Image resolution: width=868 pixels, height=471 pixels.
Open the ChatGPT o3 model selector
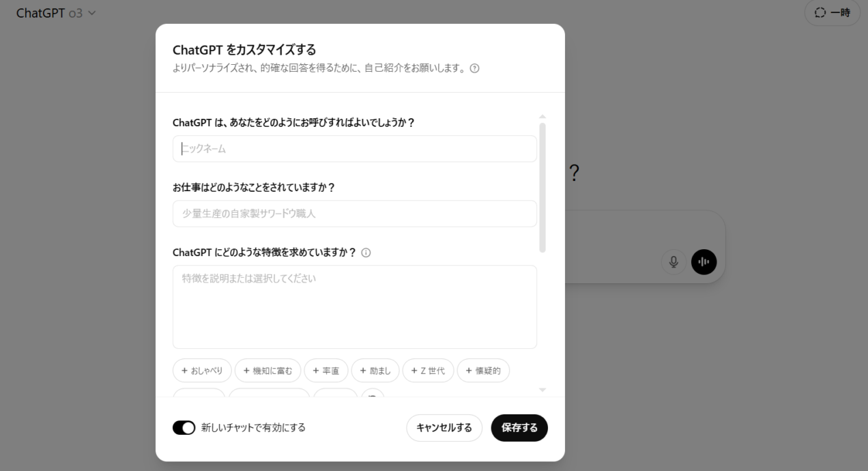pos(56,13)
